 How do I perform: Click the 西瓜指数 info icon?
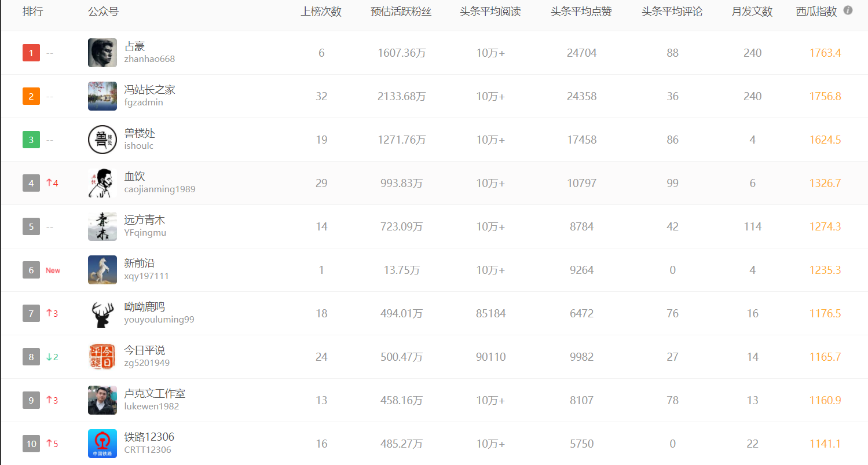click(x=848, y=10)
